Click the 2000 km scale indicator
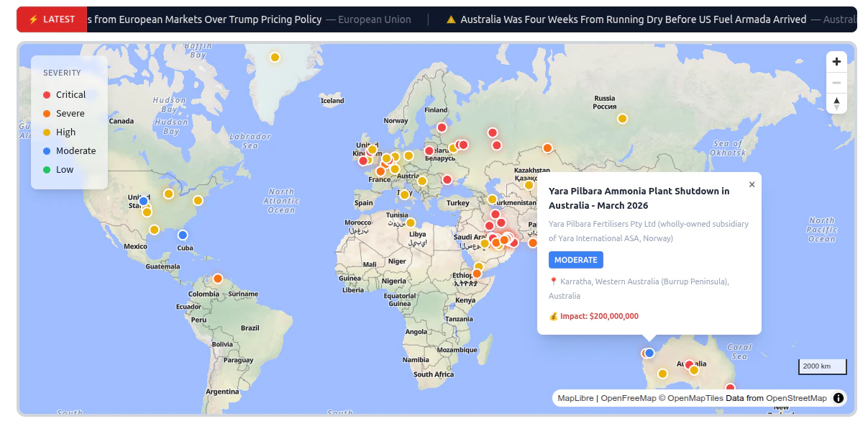868x429 pixels. tap(822, 366)
